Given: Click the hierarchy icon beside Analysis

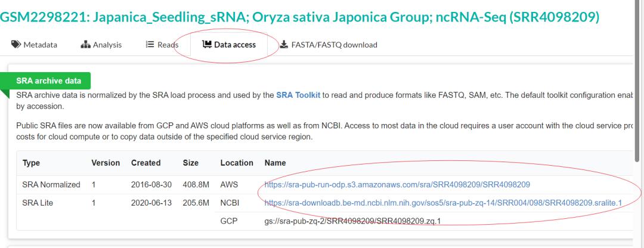Looking at the screenshot, I should [84, 45].
